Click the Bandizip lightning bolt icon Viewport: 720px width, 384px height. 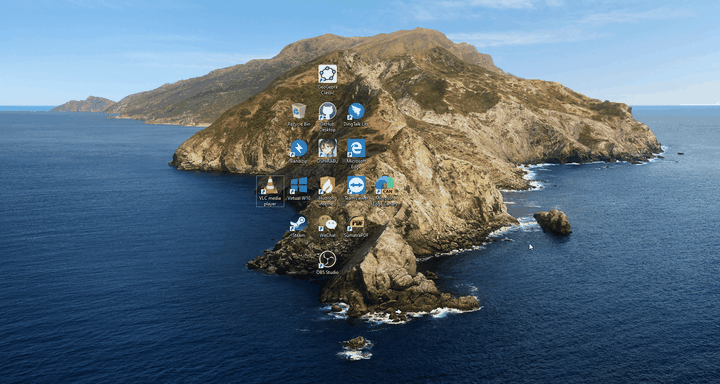tap(299, 148)
